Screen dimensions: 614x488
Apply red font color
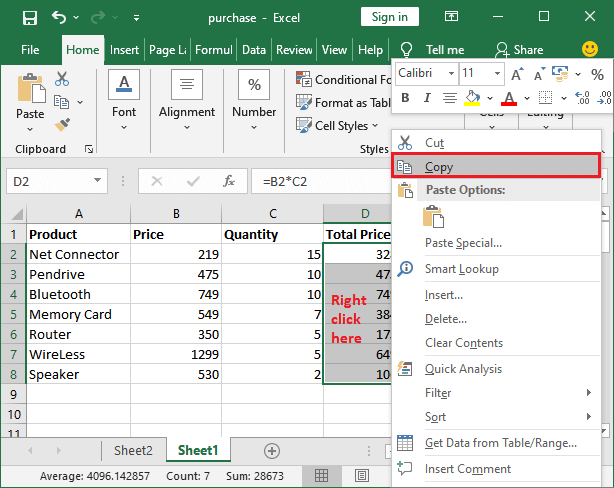click(509, 98)
